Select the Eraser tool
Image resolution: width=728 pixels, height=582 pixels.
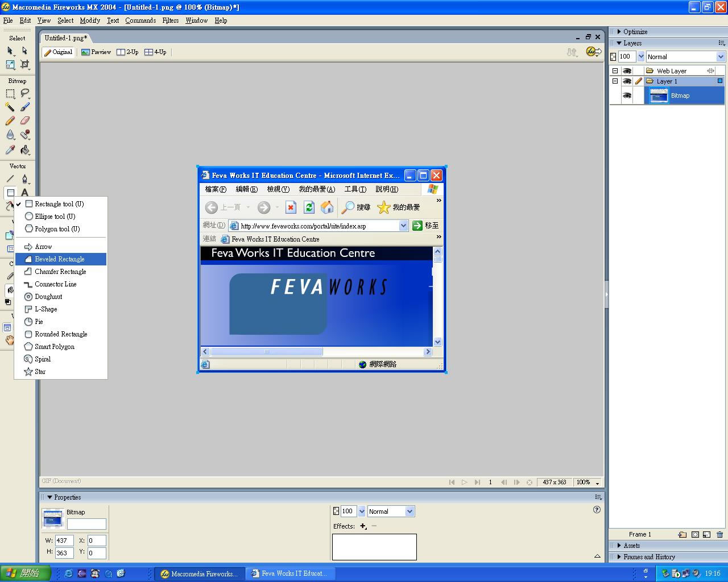[24, 120]
